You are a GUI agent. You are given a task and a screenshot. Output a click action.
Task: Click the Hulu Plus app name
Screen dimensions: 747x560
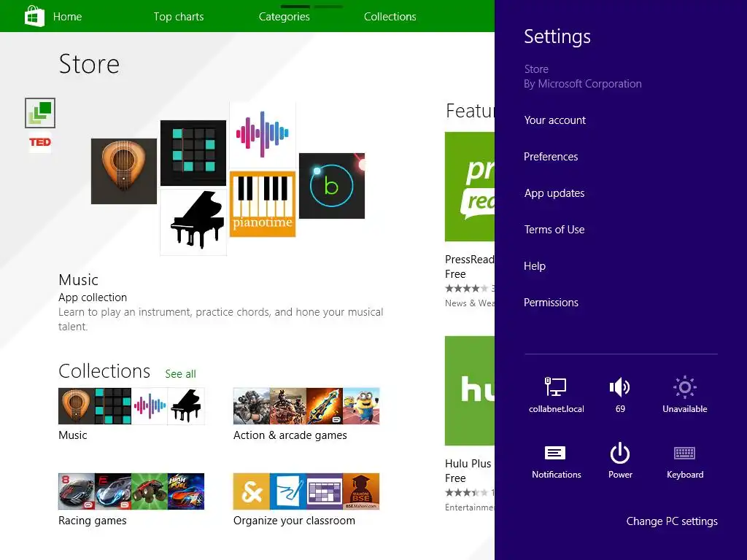coord(468,463)
